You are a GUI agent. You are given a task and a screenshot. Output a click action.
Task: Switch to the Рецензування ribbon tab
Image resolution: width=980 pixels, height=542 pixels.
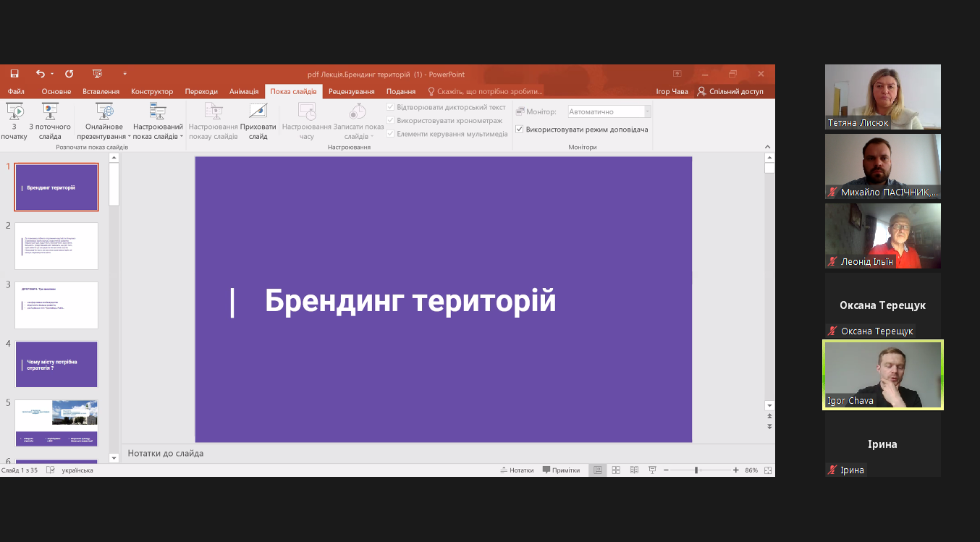point(352,91)
